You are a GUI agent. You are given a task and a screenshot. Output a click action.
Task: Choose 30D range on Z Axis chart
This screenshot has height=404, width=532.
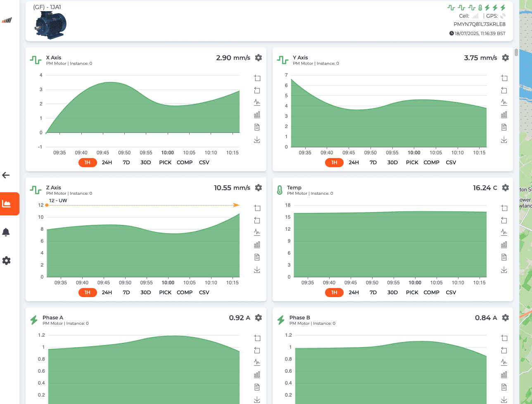(145, 293)
